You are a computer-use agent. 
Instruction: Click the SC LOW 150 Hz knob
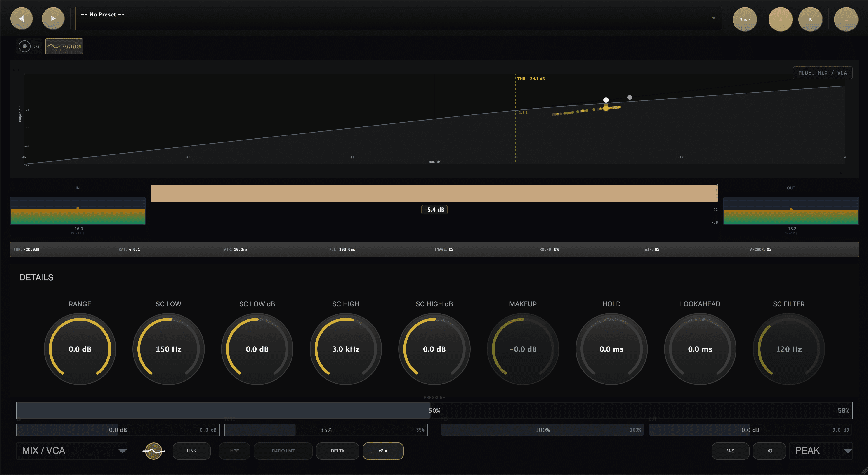[x=168, y=349]
